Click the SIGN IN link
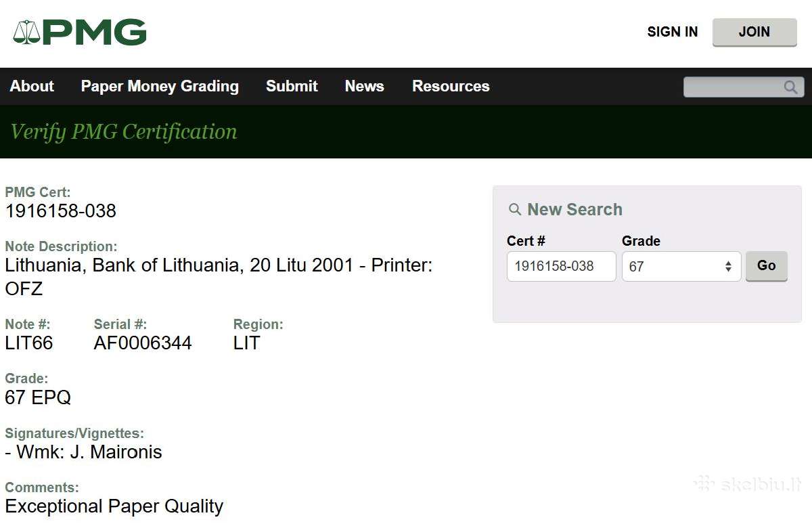Image resolution: width=812 pixels, height=524 pixels. pyautogui.click(x=673, y=32)
